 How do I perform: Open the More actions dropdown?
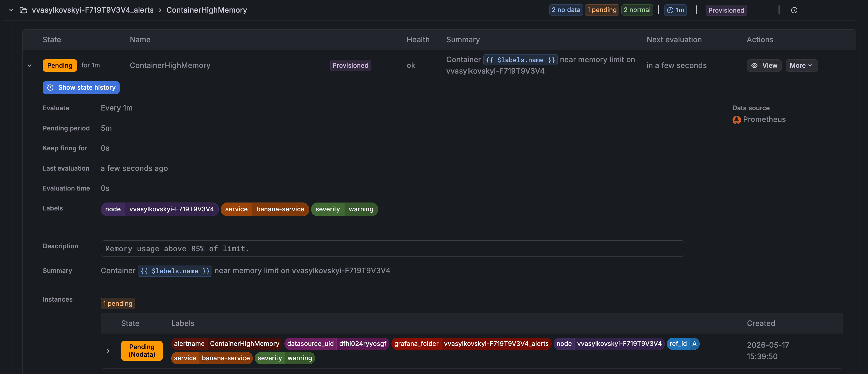click(x=802, y=65)
